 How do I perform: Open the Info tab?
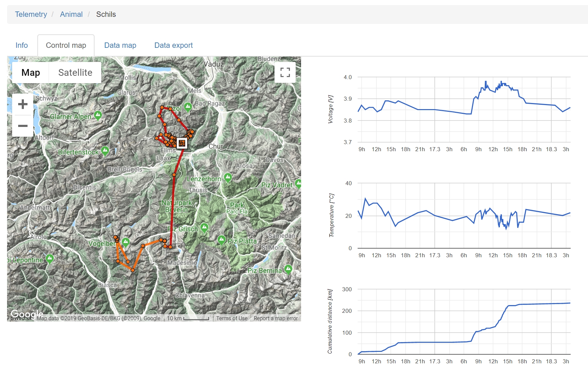[x=22, y=45]
